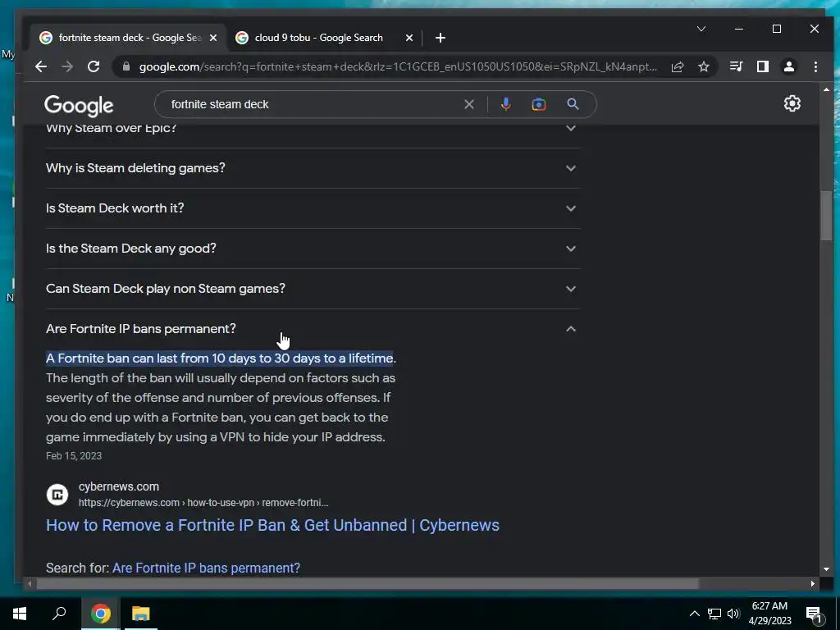840x630 pixels.
Task: Click 'Search for: Are Fortnite IP bans permanent?' link
Action: pyautogui.click(x=206, y=568)
